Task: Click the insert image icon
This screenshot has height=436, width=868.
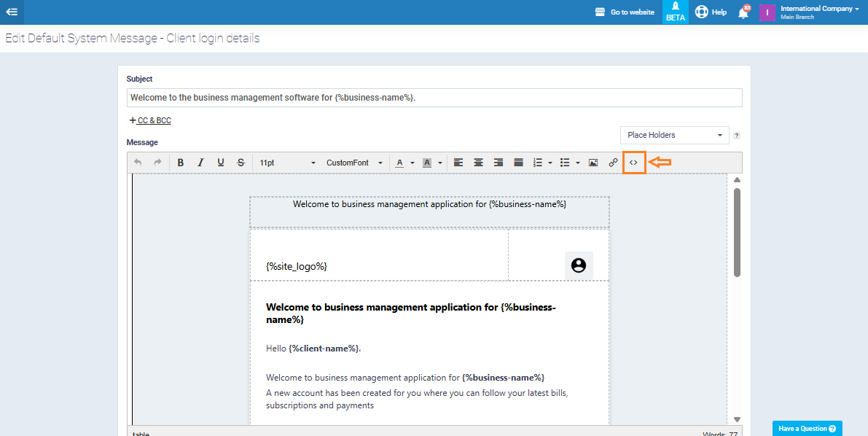Action: tap(593, 163)
